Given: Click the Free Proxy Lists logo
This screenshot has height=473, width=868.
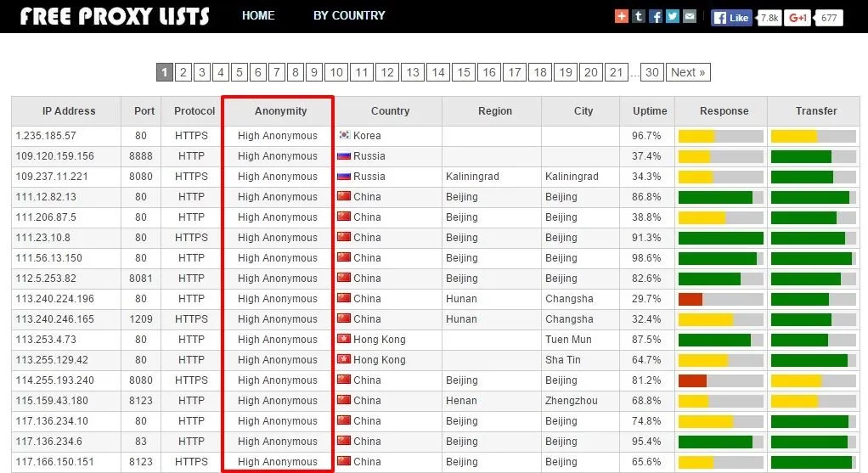Looking at the screenshot, I should pyautogui.click(x=115, y=16).
